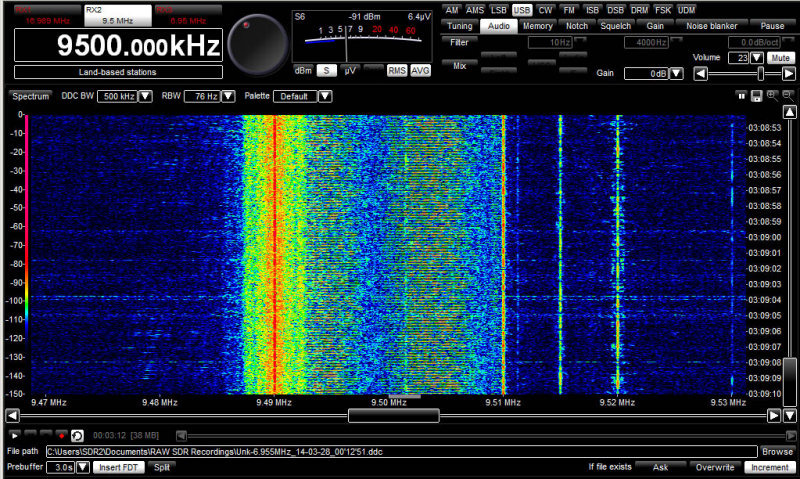The height and width of the screenshot is (479, 800).
Task: Select ISB demodulation mode
Action: (592, 10)
